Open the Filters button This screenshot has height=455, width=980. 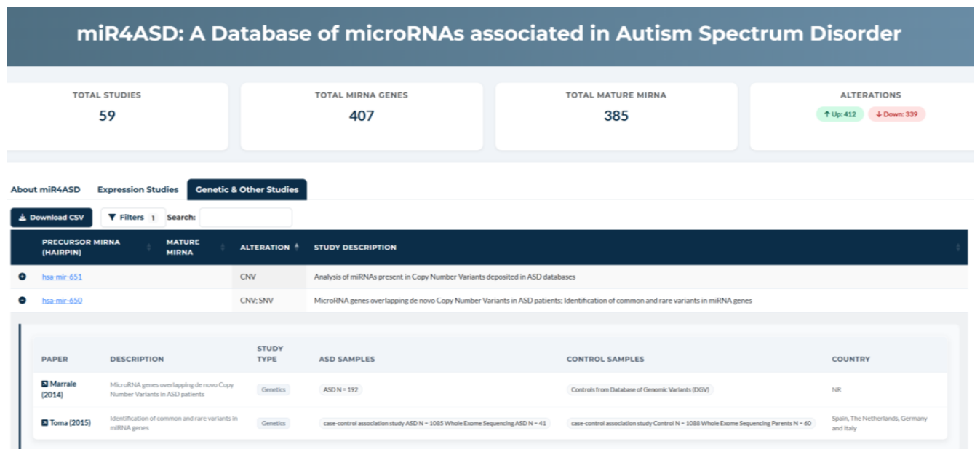132,218
